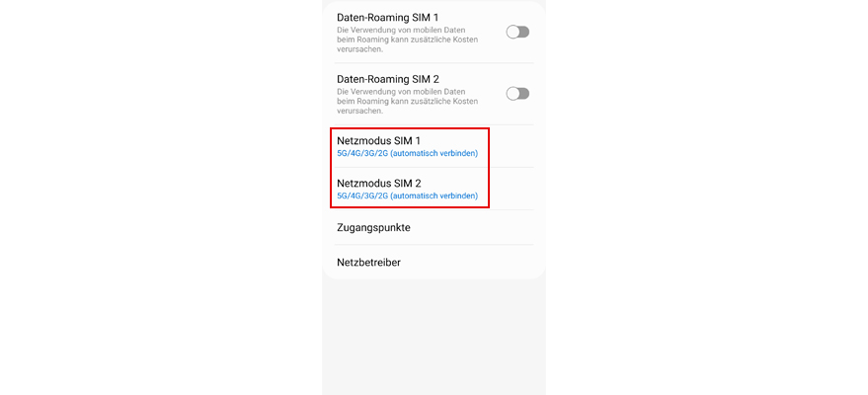Tap the roaming cost description under Daten-Roaming SIM 2

[x=408, y=102]
